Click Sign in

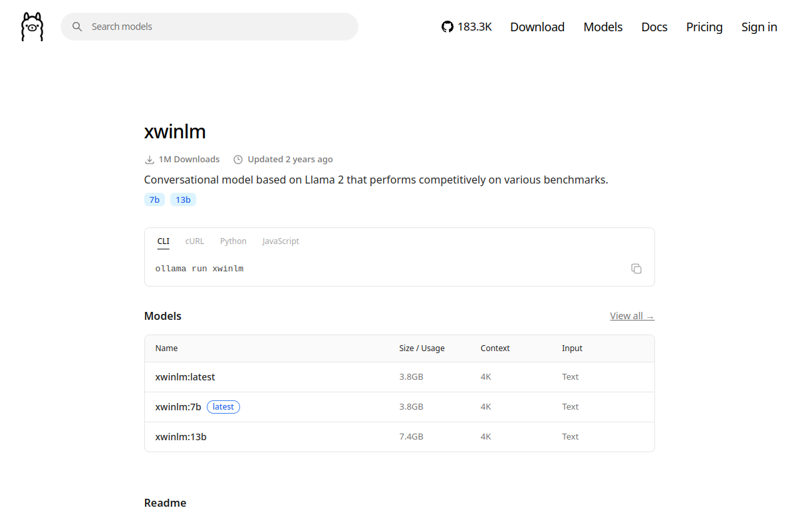point(759,27)
